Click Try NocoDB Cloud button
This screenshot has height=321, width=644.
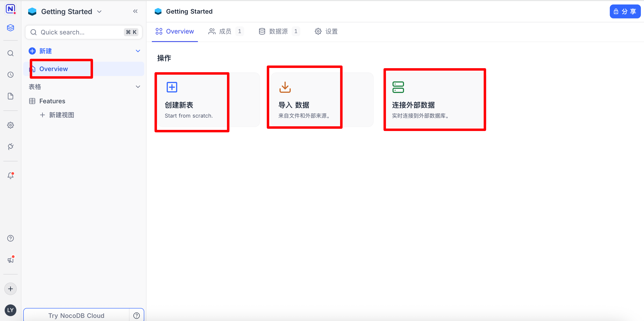(x=76, y=315)
